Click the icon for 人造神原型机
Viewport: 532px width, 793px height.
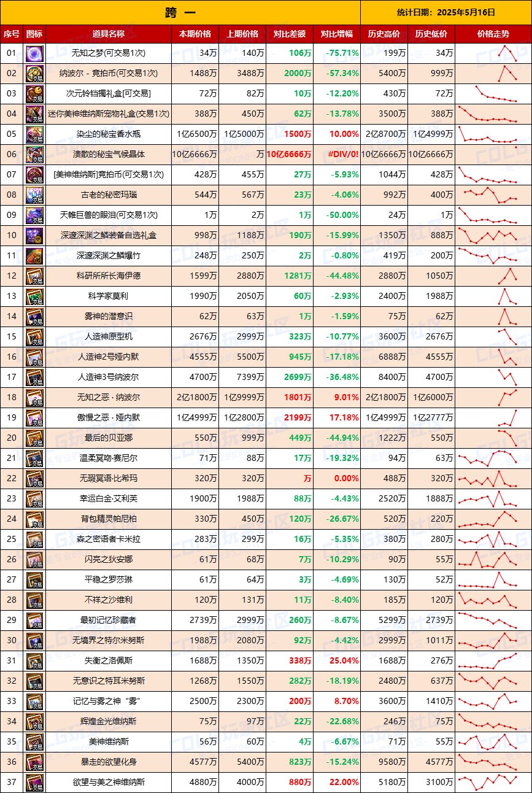pyautogui.click(x=34, y=337)
